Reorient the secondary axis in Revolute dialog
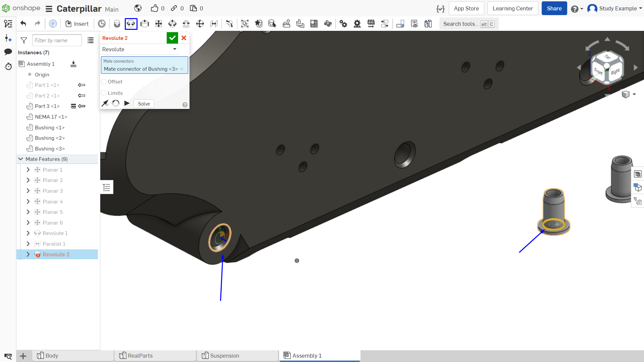644x362 pixels. click(x=116, y=103)
